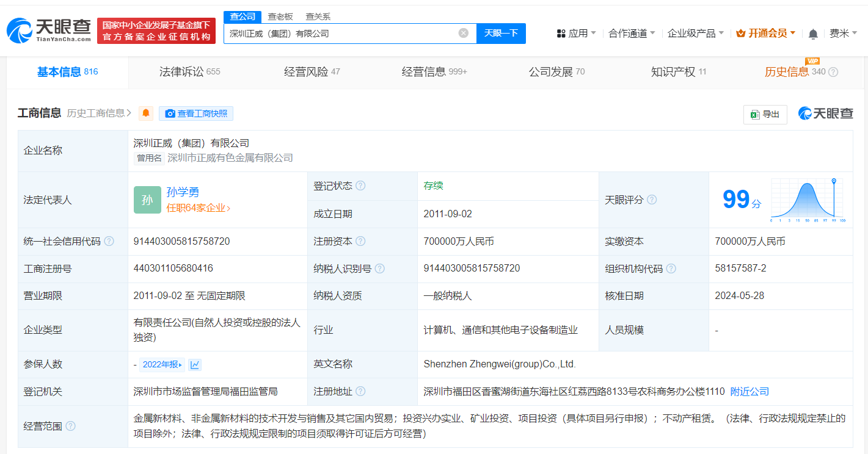Click the help icon next to 天眼评分

[652, 200]
